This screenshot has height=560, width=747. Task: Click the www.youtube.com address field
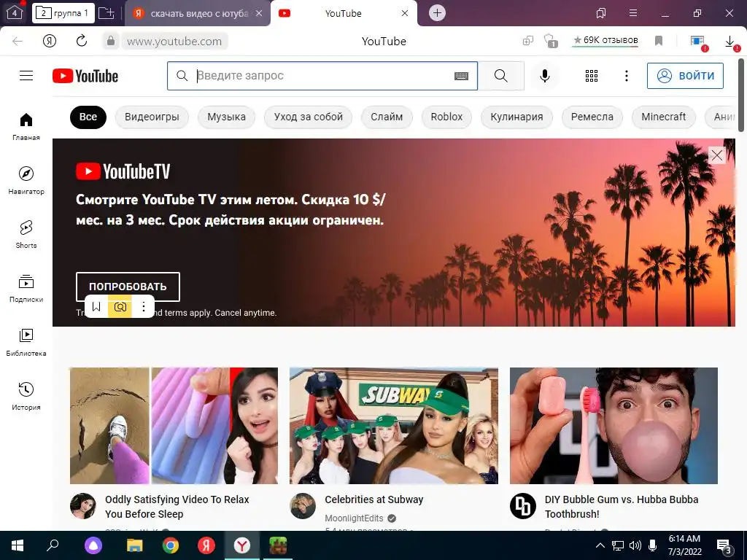click(174, 42)
